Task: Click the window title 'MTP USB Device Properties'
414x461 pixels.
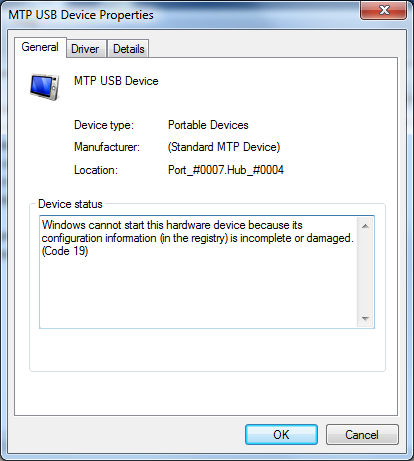Action: pyautogui.click(x=81, y=15)
